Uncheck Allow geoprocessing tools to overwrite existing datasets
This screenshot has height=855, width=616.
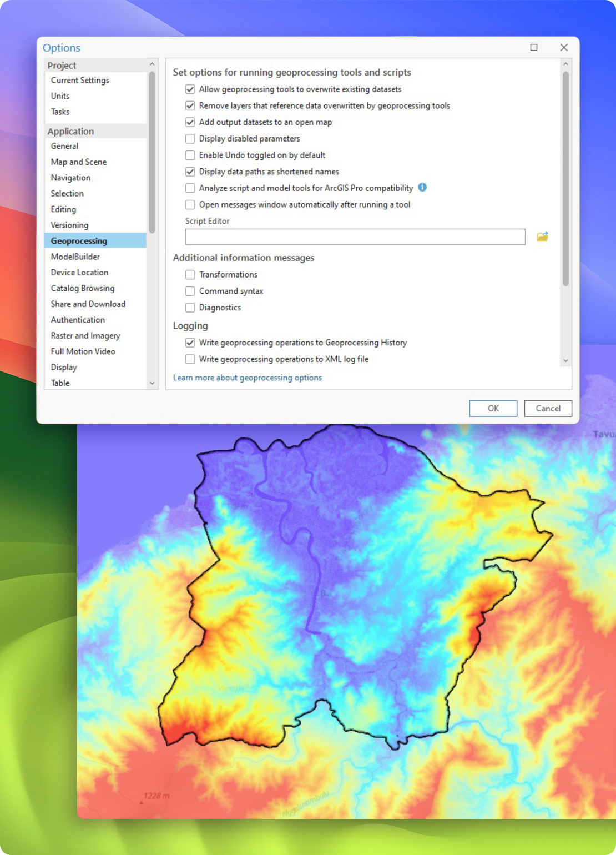click(x=191, y=89)
